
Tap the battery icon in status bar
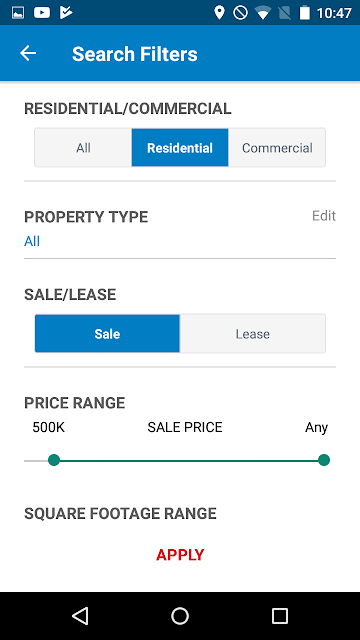pyautogui.click(x=305, y=13)
